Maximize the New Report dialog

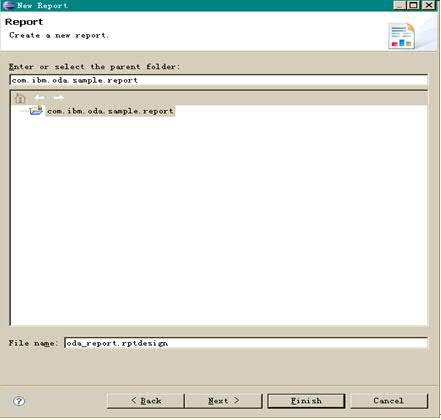pos(413,5)
